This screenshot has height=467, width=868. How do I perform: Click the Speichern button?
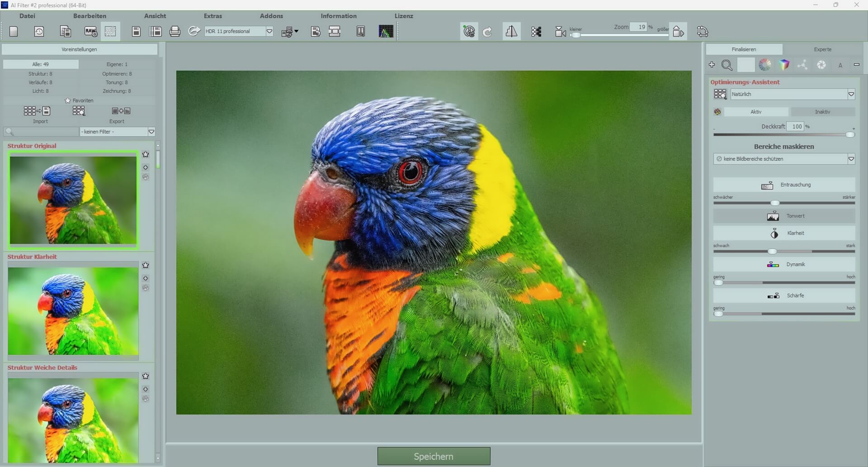pos(433,456)
